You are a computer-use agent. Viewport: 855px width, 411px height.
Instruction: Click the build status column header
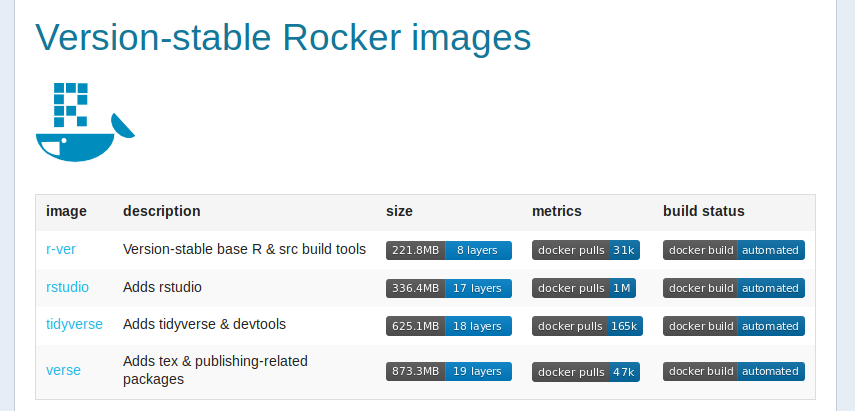[703, 211]
